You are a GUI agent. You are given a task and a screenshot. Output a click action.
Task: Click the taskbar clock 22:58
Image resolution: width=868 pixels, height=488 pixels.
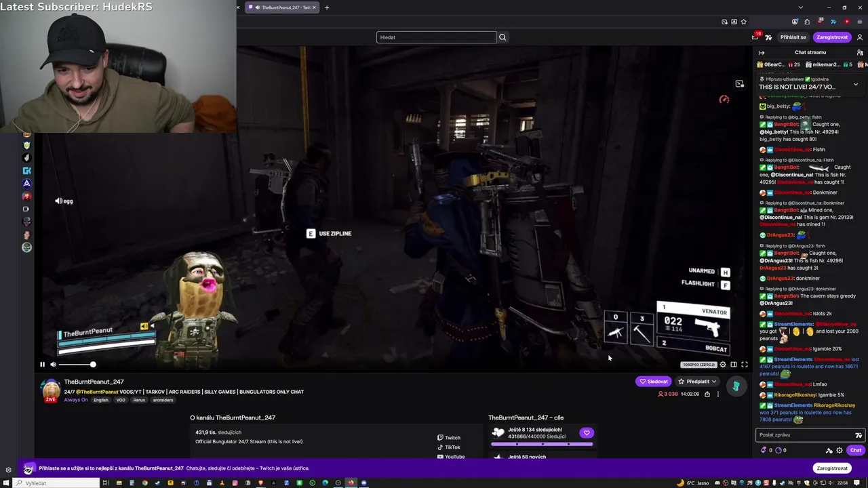point(842,483)
